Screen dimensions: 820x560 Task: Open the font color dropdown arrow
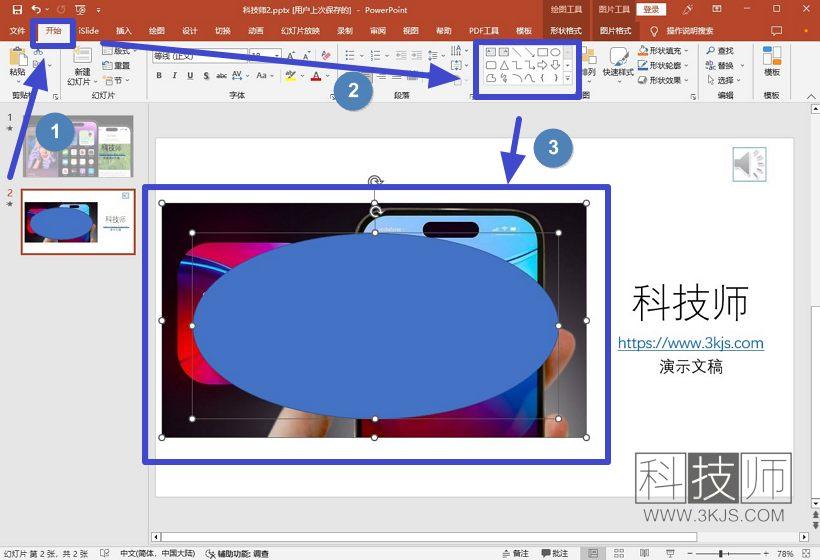328,76
